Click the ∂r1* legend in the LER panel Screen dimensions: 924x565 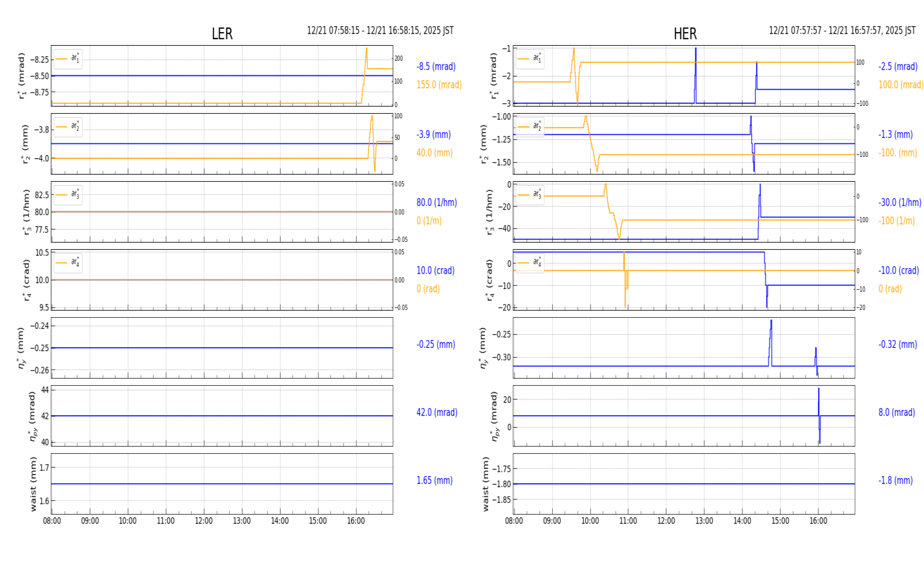pyautogui.click(x=68, y=59)
